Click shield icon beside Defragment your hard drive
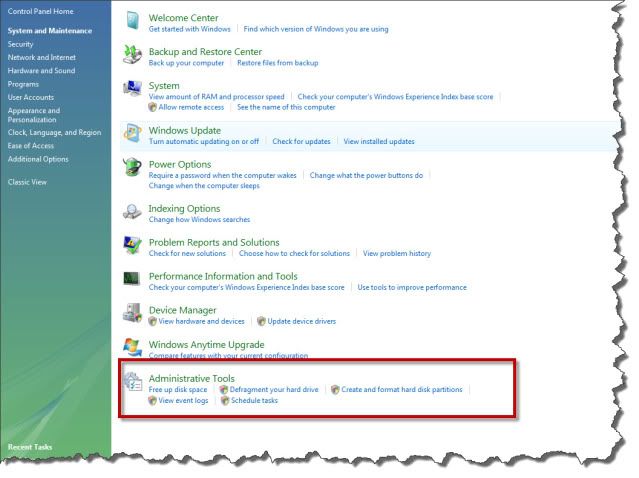This screenshot has width=639, height=478. tap(224, 390)
